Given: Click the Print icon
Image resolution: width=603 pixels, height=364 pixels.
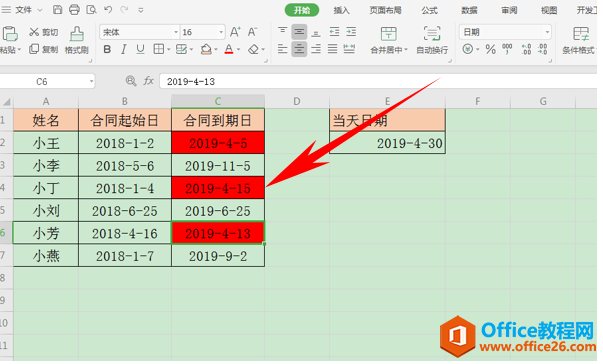Looking at the screenshot, I should 74,10.
